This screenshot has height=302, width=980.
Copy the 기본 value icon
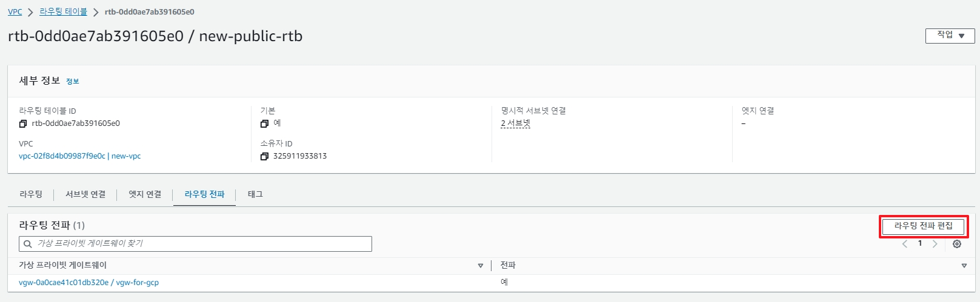click(x=264, y=123)
